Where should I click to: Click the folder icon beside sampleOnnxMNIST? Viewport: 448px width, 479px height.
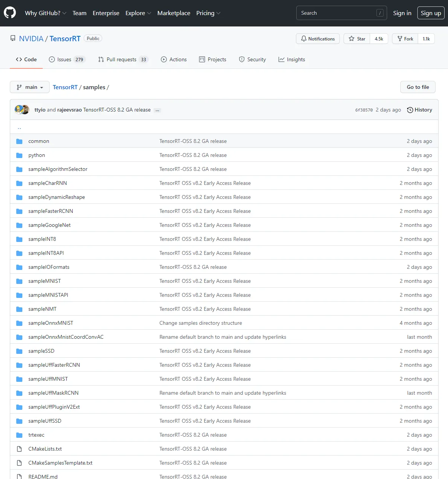click(x=19, y=323)
